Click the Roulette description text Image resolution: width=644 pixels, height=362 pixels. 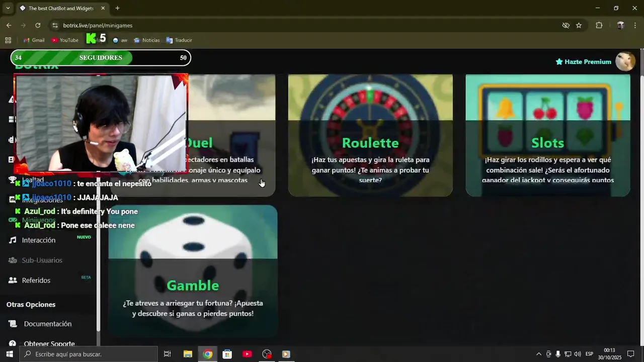tap(370, 170)
